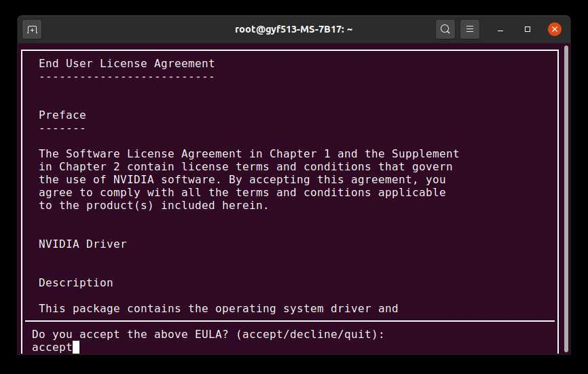Screen dimensions: 588x374
Task: Open a new terminal tab
Action: pyautogui.click(x=32, y=29)
